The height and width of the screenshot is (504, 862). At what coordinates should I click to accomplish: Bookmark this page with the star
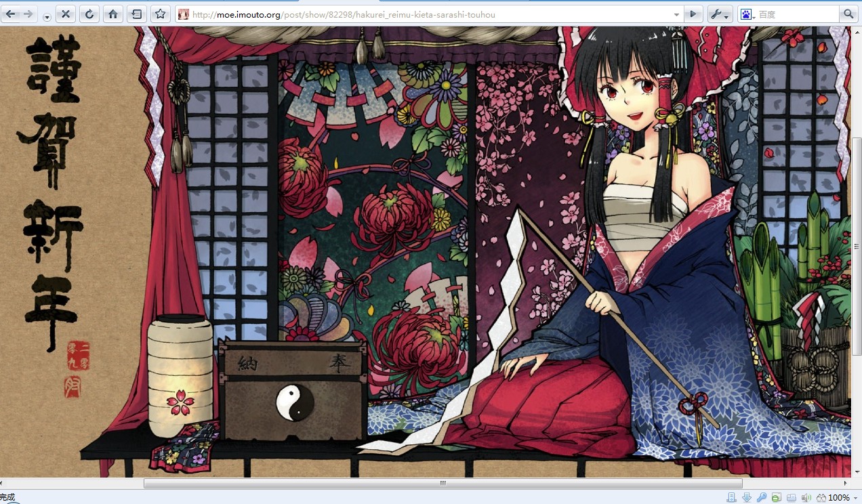tap(161, 14)
